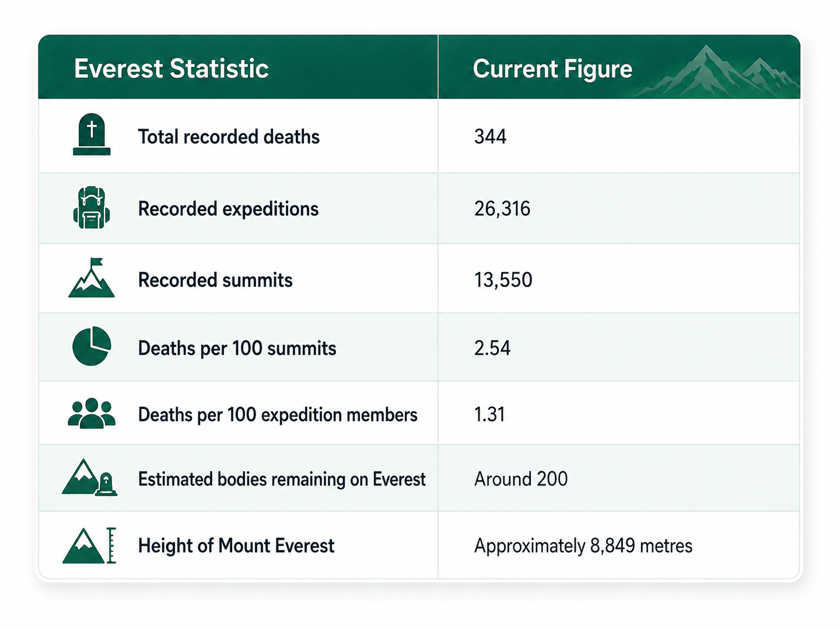The height and width of the screenshot is (630, 840).
Task: Select the Everest Statistic column header
Action: point(171,68)
